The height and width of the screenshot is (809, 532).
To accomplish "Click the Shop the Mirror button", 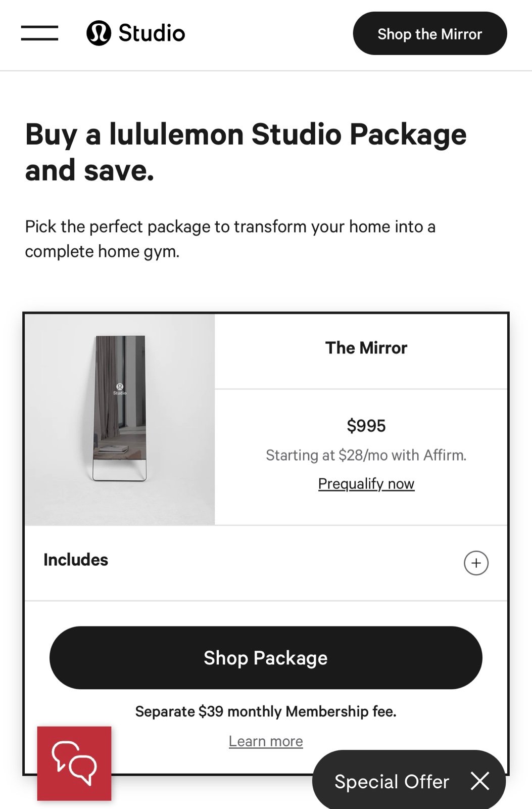I will pos(429,33).
